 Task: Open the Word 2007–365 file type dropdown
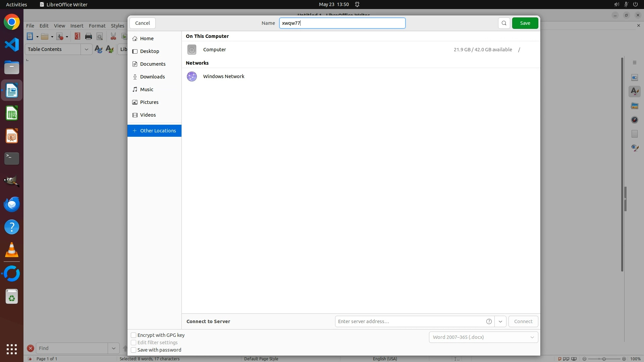coord(483,337)
